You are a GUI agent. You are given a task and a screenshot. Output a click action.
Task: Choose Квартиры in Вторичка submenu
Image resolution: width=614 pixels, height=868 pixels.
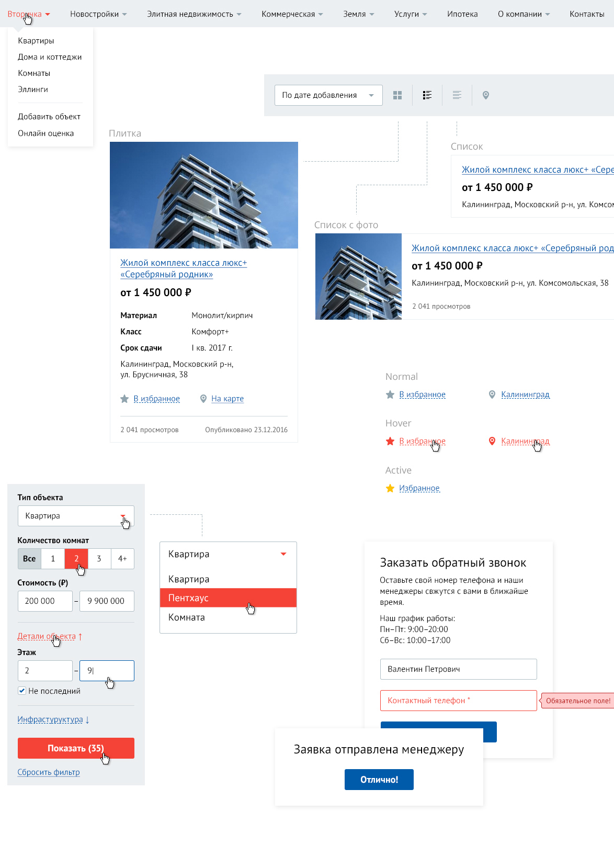click(x=36, y=41)
